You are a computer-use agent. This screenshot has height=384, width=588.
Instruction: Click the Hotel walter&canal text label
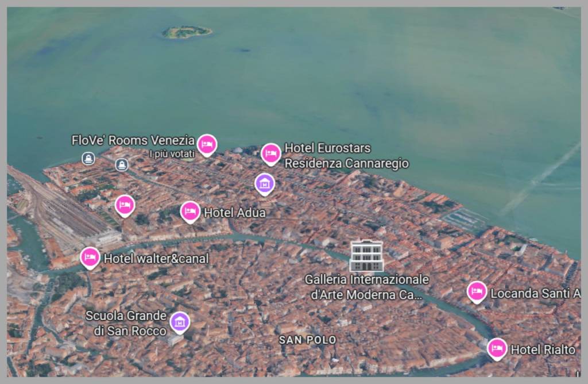coord(156,258)
